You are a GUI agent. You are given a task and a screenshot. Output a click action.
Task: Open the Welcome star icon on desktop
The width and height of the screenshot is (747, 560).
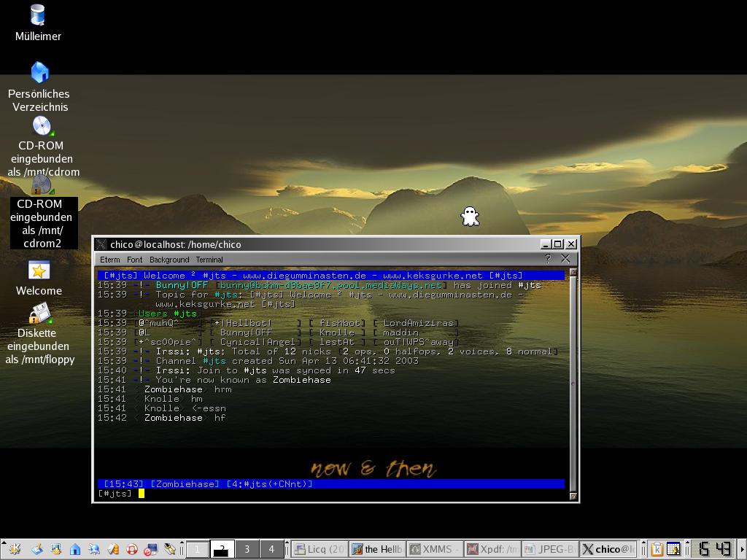[x=39, y=271]
